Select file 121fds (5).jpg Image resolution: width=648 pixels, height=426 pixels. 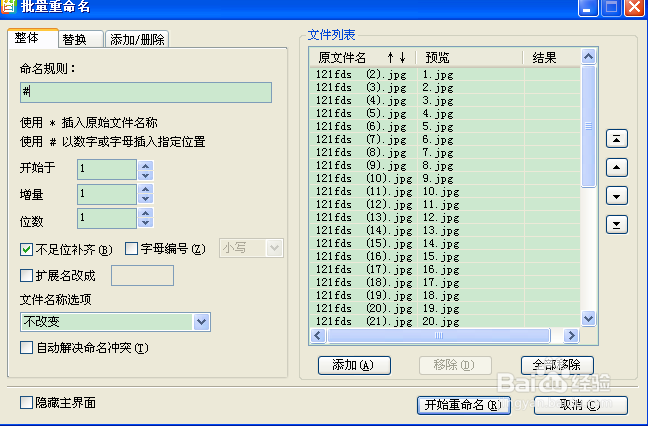point(361,113)
